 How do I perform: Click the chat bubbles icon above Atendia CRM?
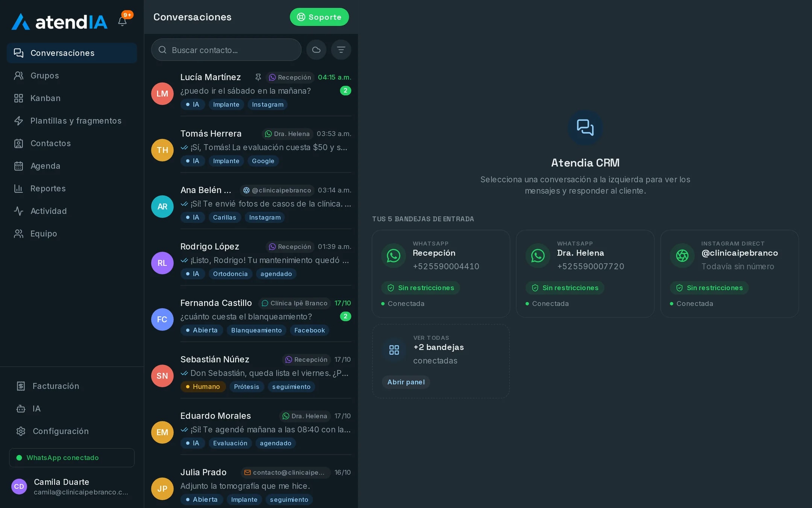point(585,128)
